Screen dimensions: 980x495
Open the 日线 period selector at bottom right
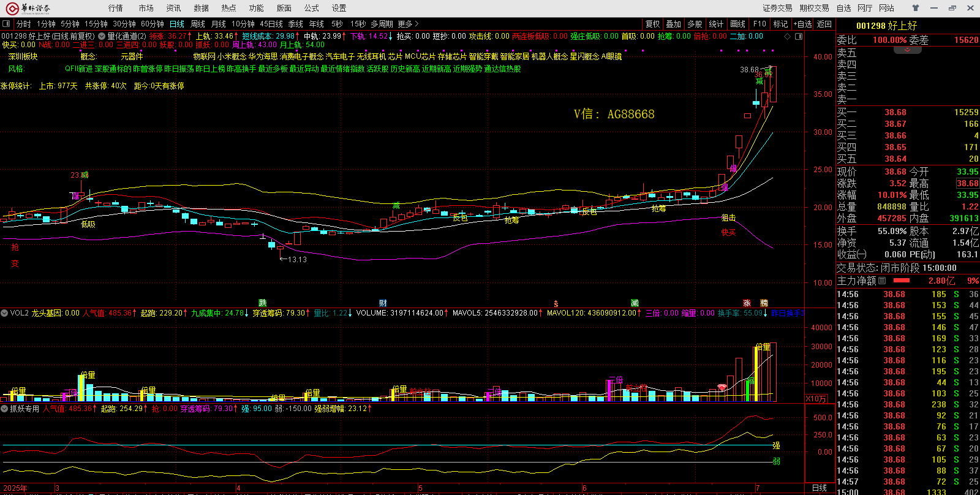820,488
